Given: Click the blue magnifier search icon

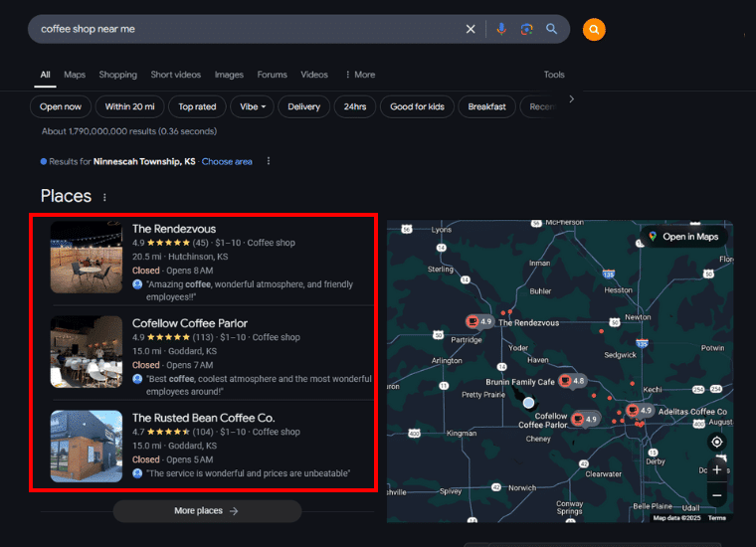Looking at the screenshot, I should (x=551, y=29).
